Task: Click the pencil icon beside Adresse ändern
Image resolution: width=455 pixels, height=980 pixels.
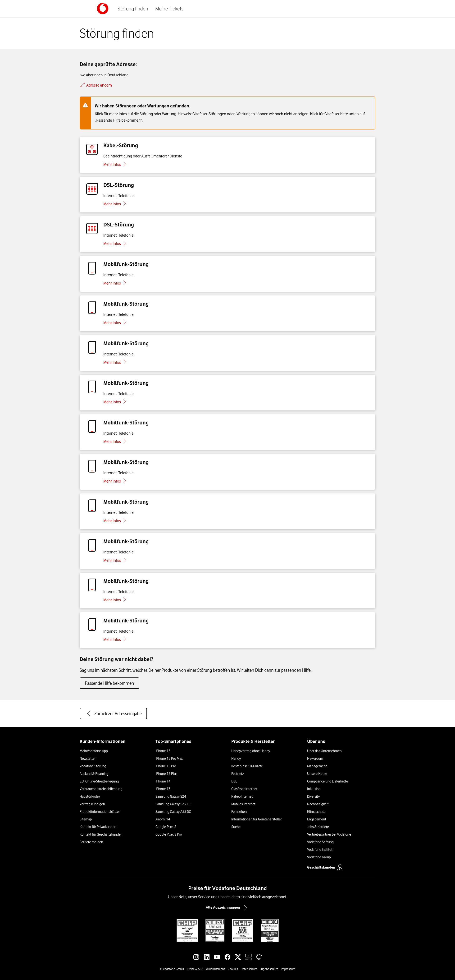Action: (x=82, y=85)
